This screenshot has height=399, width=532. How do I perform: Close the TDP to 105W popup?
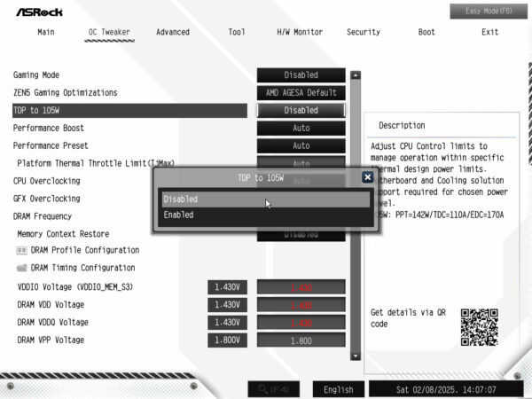click(x=367, y=177)
